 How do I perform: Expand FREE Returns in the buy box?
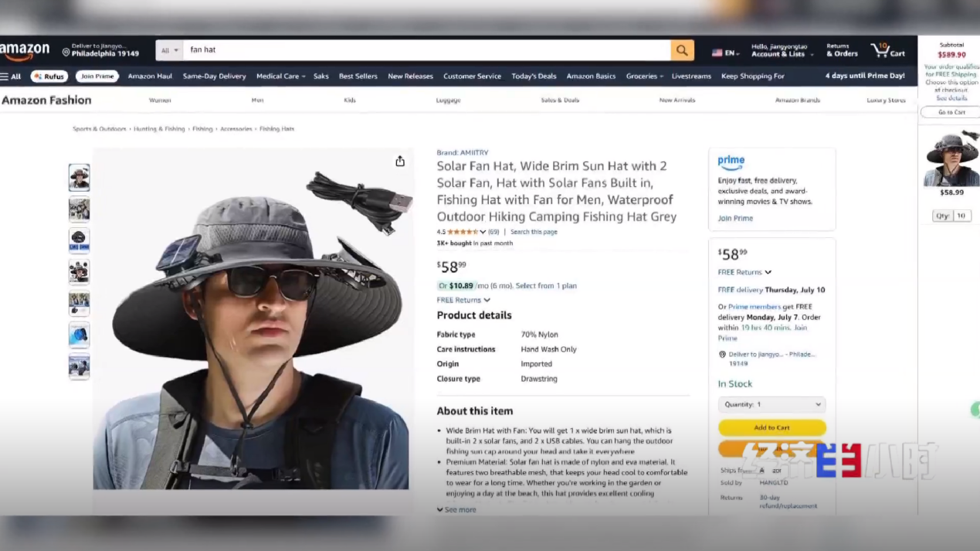pyautogui.click(x=744, y=272)
